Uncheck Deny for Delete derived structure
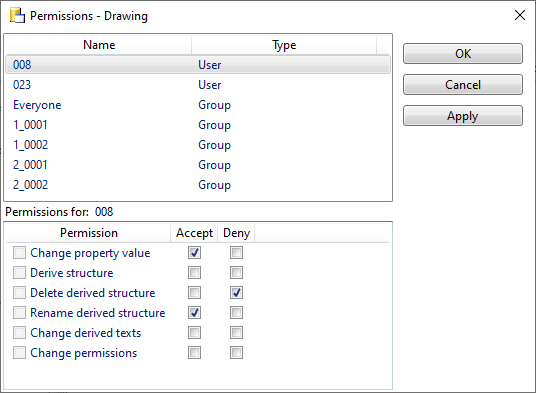The height and width of the screenshot is (393, 536). pyautogui.click(x=236, y=293)
